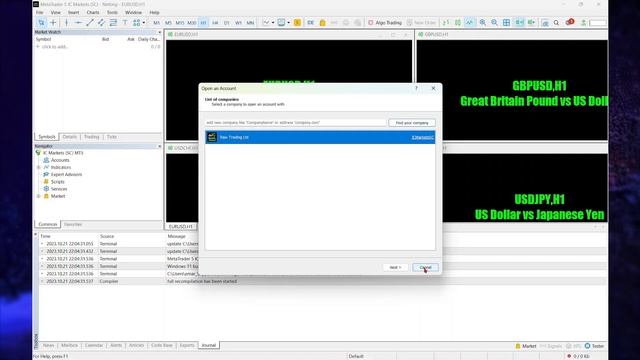
Task: Open the View menu
Action: 56,13
